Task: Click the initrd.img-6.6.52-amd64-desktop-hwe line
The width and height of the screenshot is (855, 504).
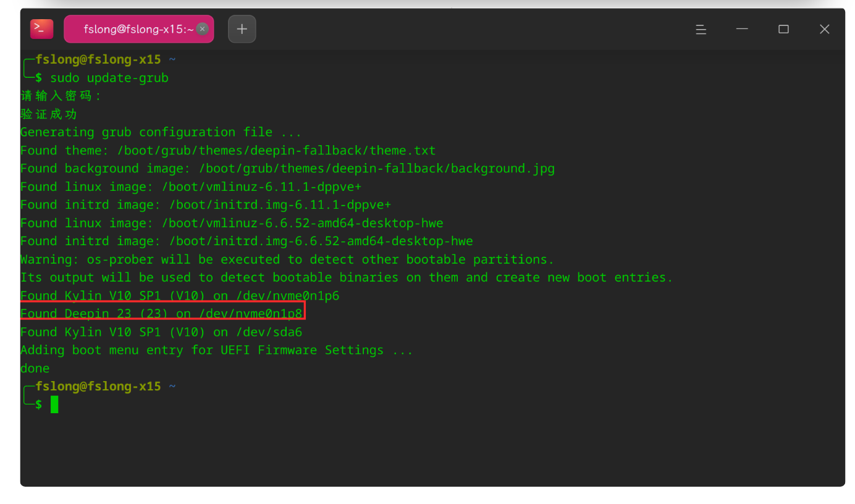Action: (x=246, y=241)
